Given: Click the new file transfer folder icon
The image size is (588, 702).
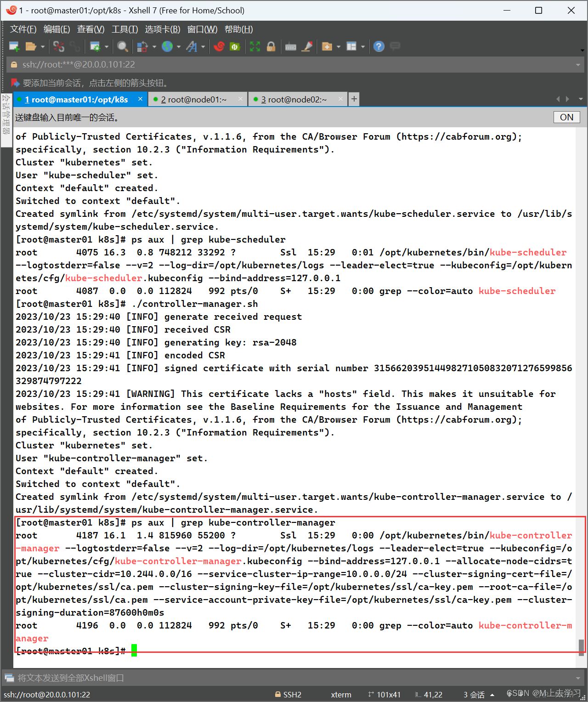Looking at the screenshot, I should tap(327, 46).
